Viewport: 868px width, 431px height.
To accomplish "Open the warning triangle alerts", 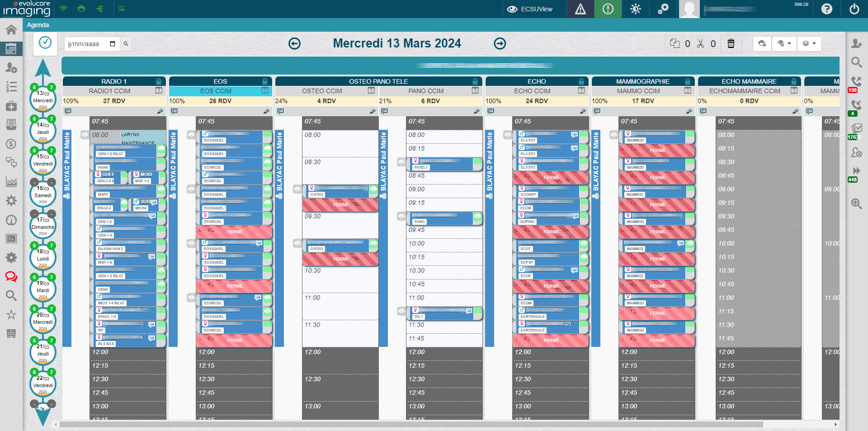I will 580,9.
